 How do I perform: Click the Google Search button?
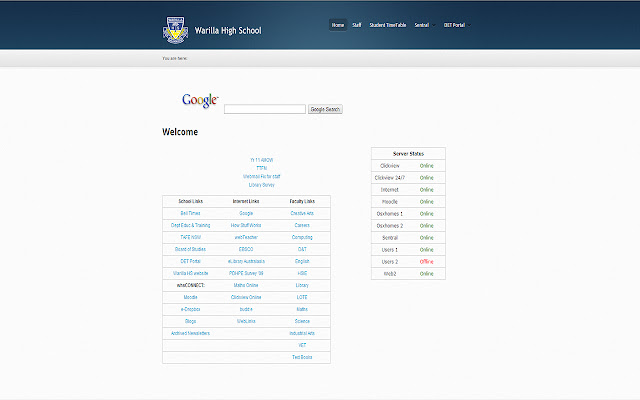point(325,109)
